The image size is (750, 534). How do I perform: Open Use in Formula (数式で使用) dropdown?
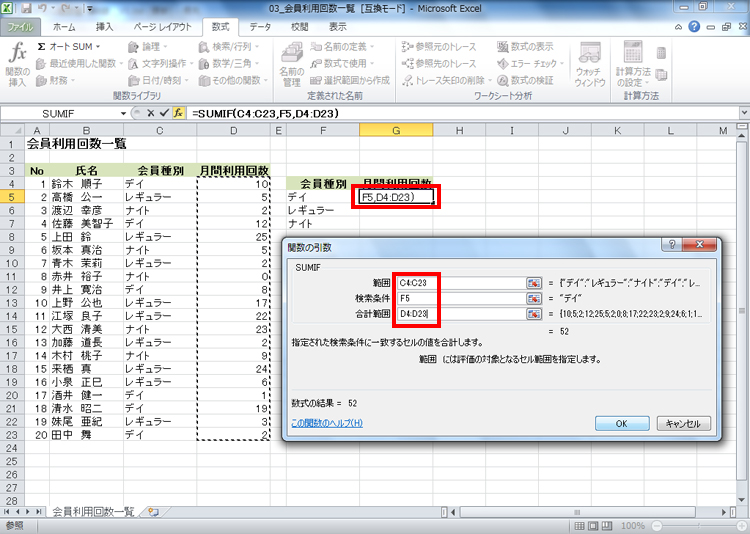click(x=342, y=63)
